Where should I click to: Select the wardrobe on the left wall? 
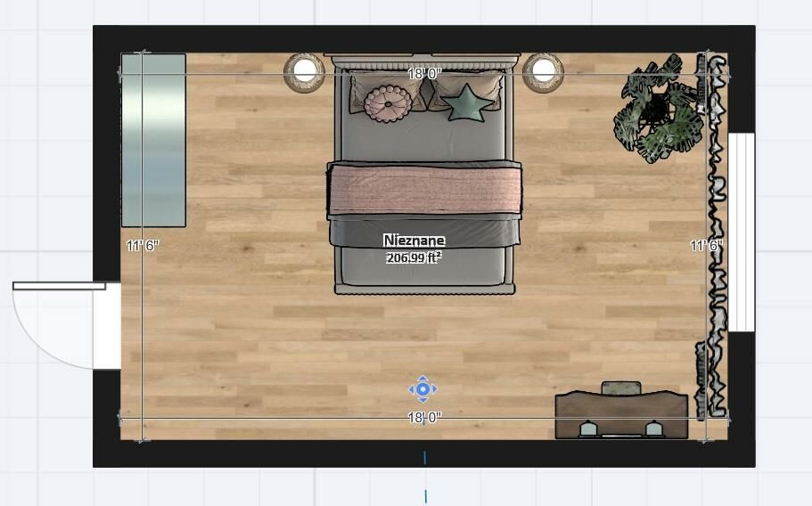pos(153,140)
